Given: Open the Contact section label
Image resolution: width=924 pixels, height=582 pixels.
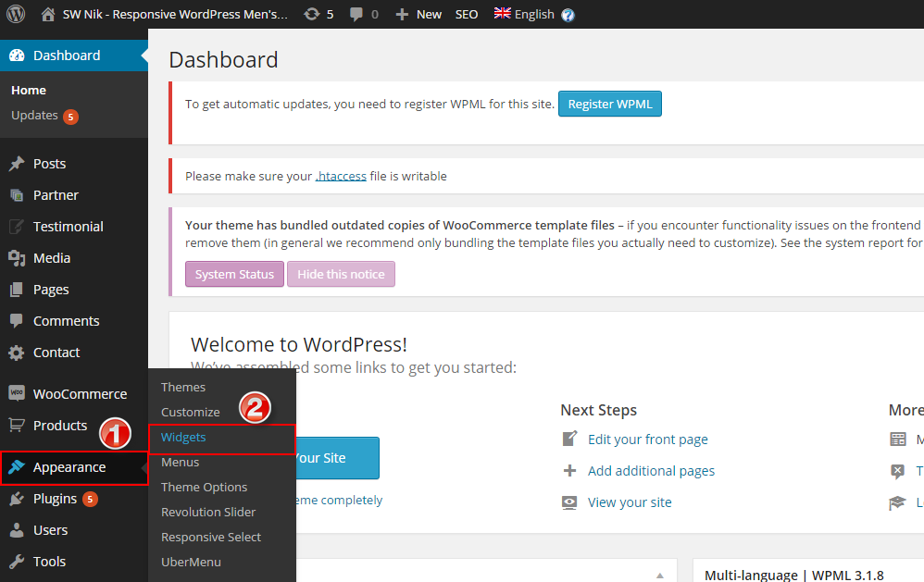Looking at the screenshot, I should coord(56,353).
